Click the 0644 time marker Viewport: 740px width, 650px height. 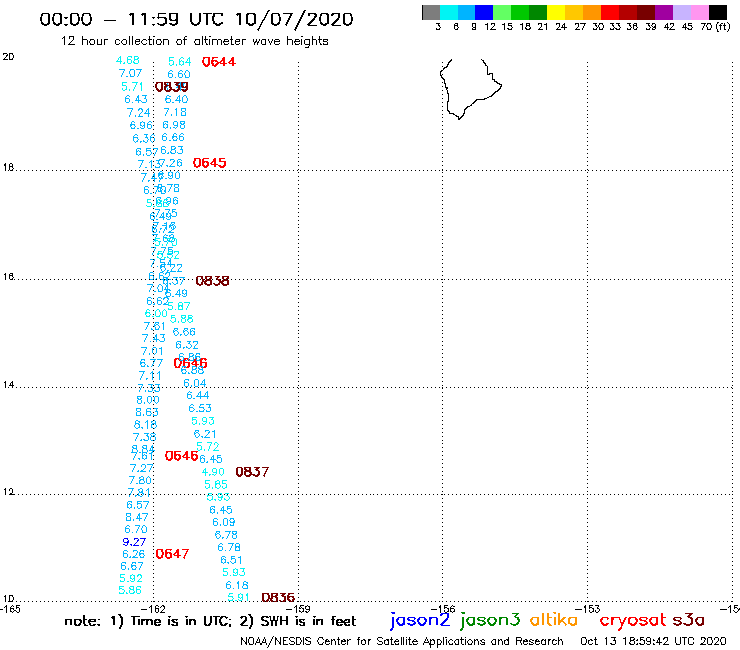click(x=219, y=62)
